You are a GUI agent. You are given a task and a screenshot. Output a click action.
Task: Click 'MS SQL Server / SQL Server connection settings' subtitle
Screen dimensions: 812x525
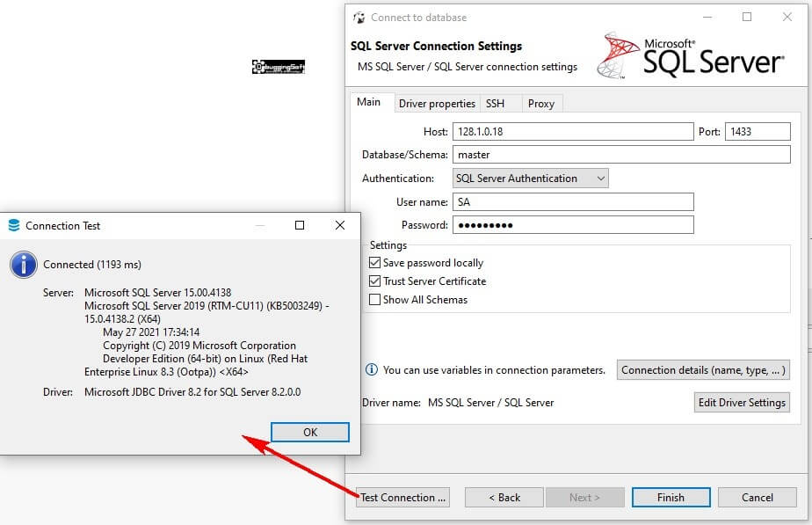point(468,67)
